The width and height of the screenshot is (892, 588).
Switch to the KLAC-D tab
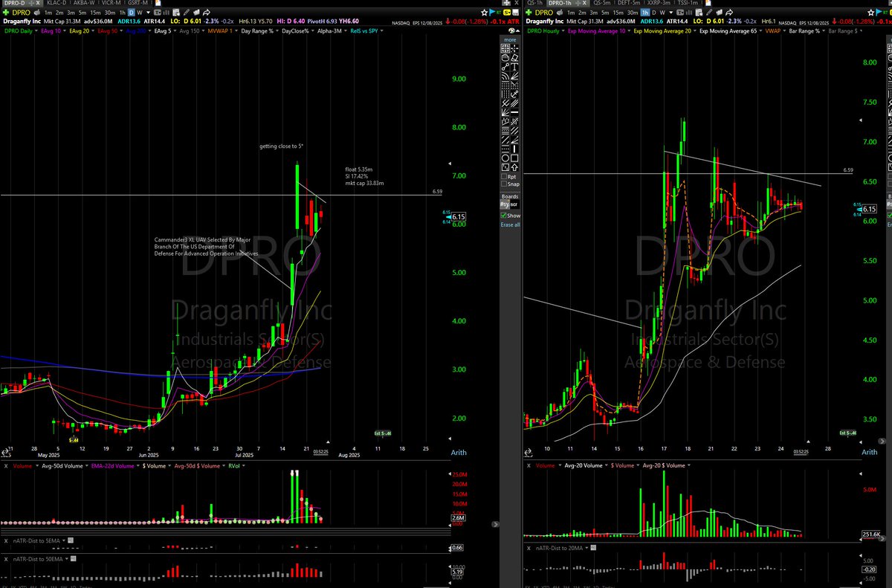56,4
